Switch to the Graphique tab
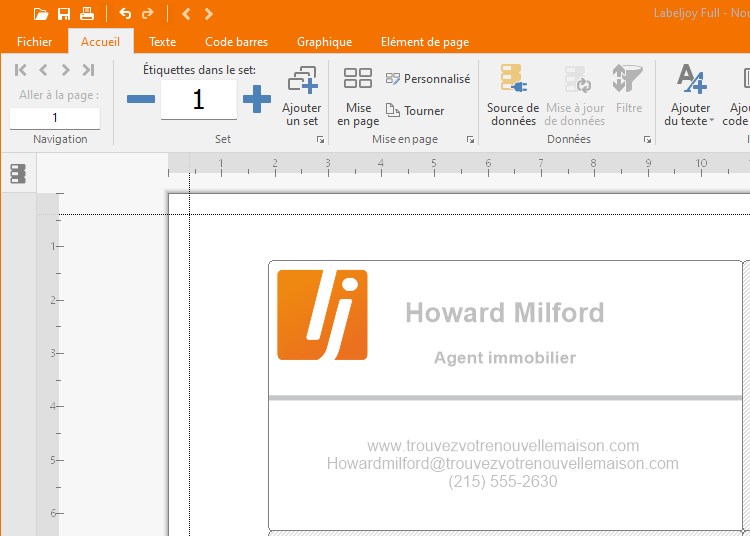This screenshot has width=750, height=536. (x=324, y=42)
